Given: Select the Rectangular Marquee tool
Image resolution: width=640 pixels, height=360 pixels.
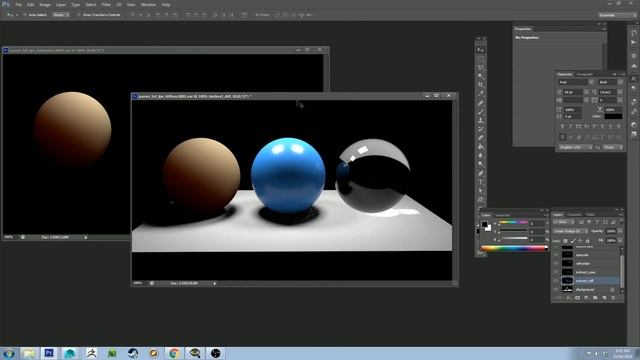Looking at the screenshot, I should click(481, 59).
